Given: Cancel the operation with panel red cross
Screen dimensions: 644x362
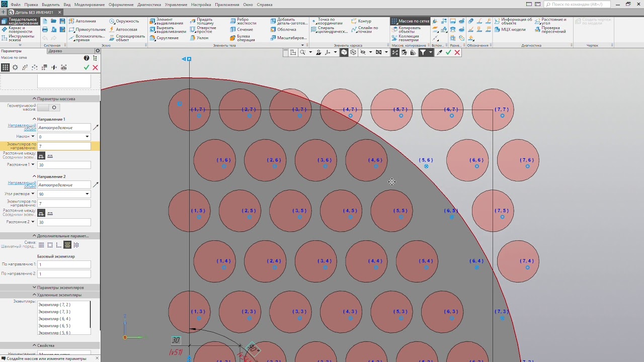Looking at the screenshot, I should coord(95,67).
